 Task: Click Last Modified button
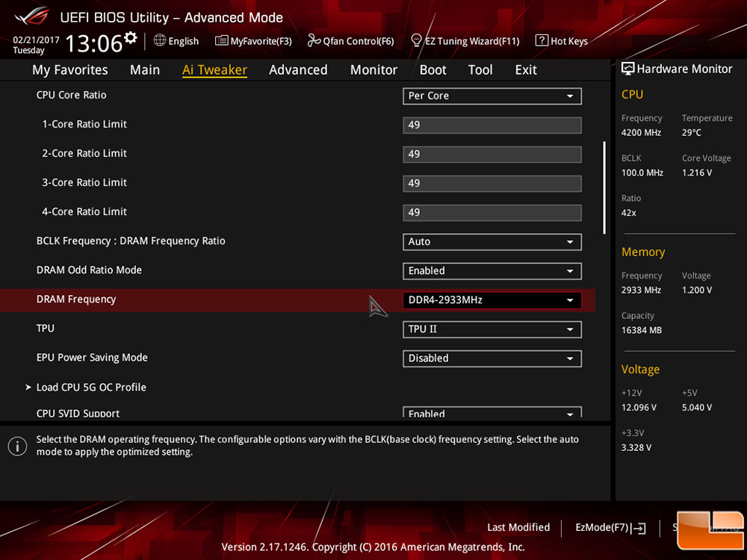[x=518, y=528]
